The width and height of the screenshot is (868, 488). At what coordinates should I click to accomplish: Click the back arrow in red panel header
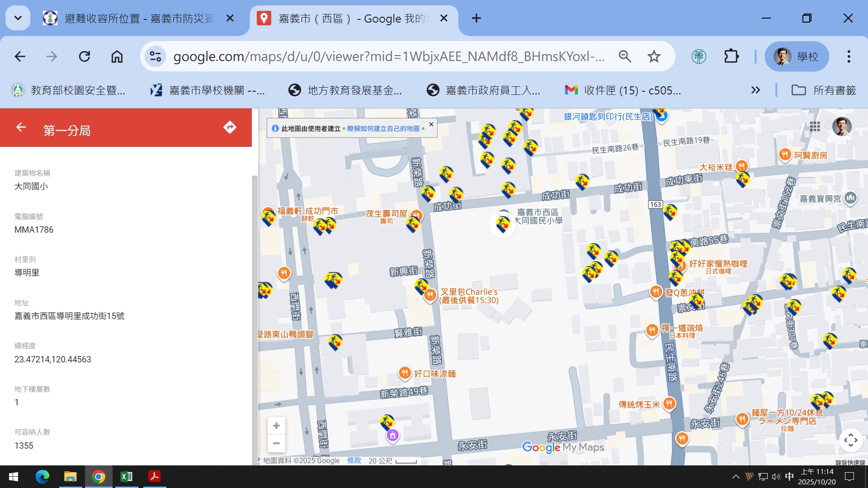click(x=21, y=127)
